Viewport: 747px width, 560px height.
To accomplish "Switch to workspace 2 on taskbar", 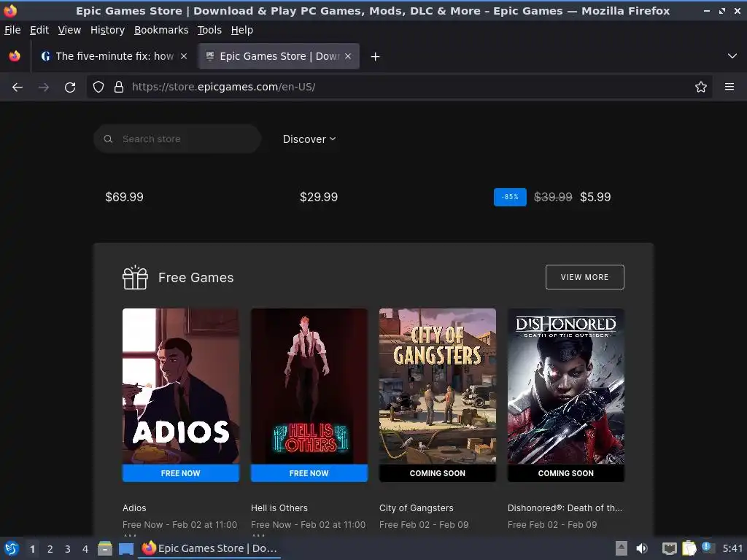I will pyautogui.click(x=50, y=549).
